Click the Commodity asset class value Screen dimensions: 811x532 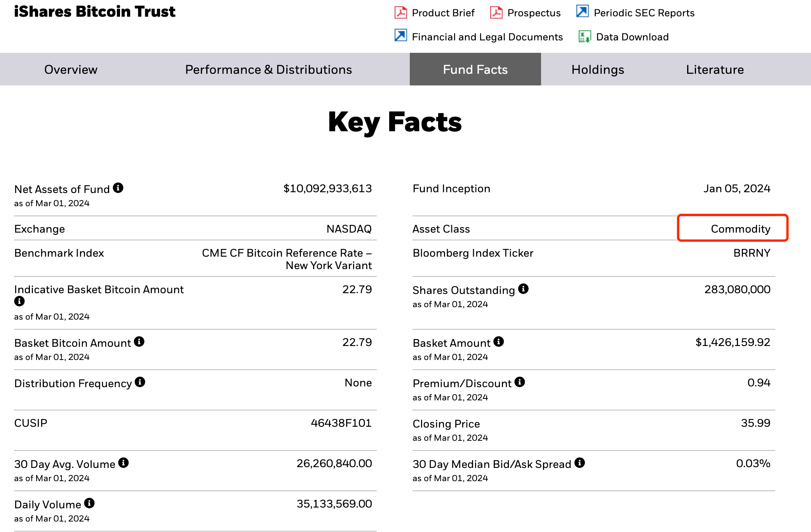pyautogui.click(x=740, y=229)
